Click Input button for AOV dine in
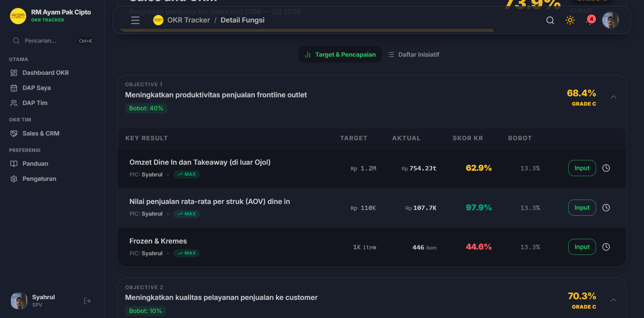Image resolution: width=644 pixels, height=318 pixels. coord(582,208)
